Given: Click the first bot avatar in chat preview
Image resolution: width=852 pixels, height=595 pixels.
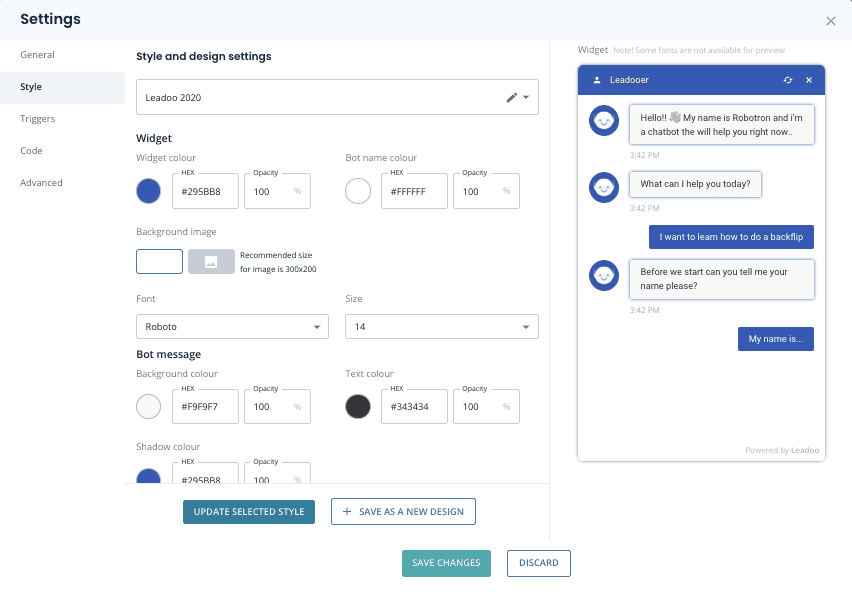Looking at the screenshot, I should pyautogui.click(x=603, y=121).
